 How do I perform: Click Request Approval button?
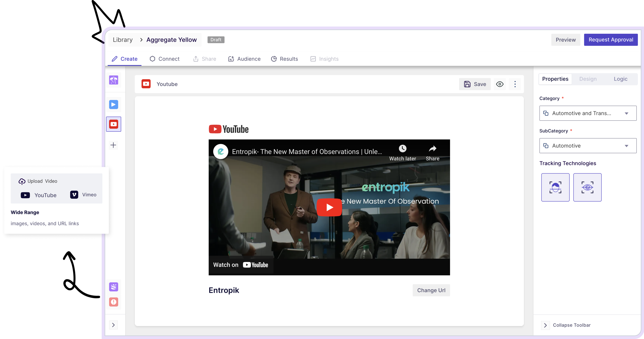(x=611, y=40)
